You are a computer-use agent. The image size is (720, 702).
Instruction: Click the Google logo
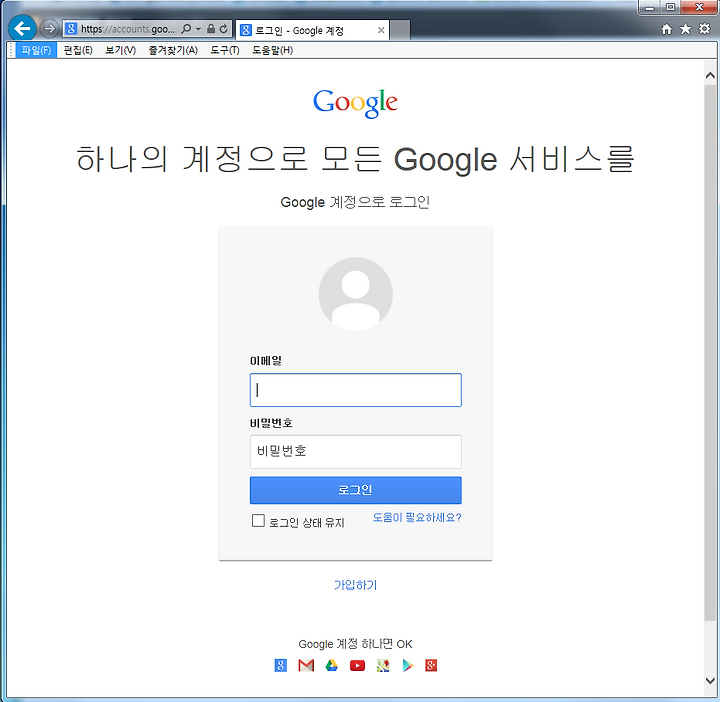(355, 103)
